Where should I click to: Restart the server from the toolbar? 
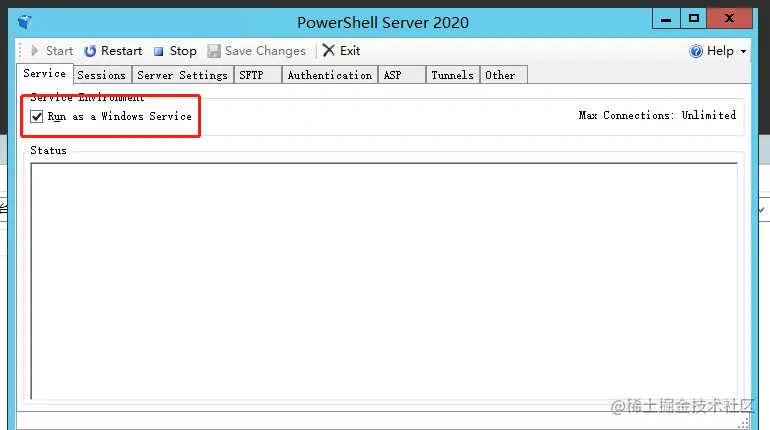113,51
